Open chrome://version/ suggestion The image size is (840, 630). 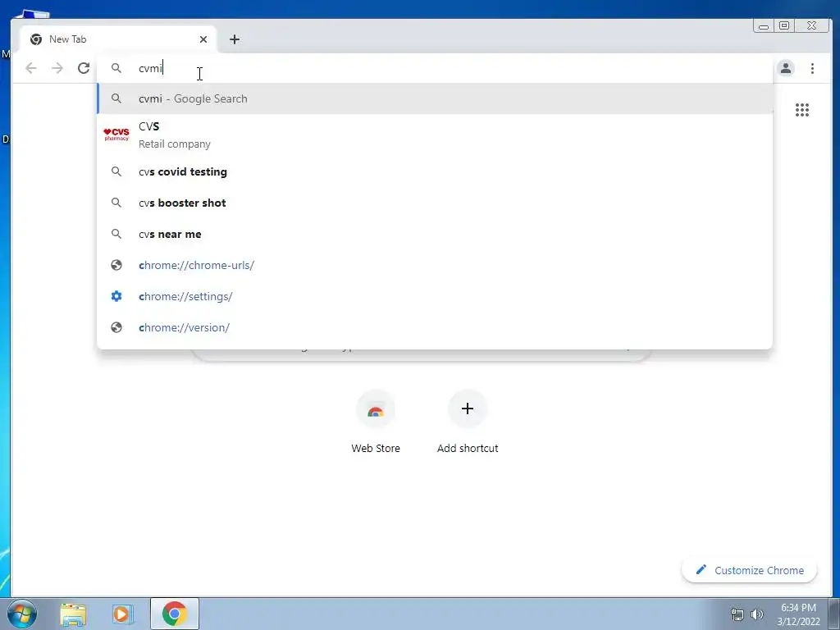(435, 326)
